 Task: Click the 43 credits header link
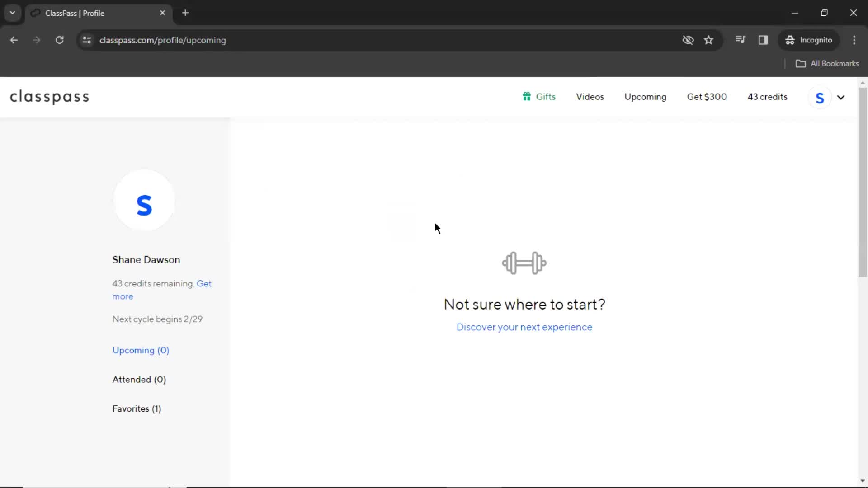pyautogui.click(x=767, y=97)
